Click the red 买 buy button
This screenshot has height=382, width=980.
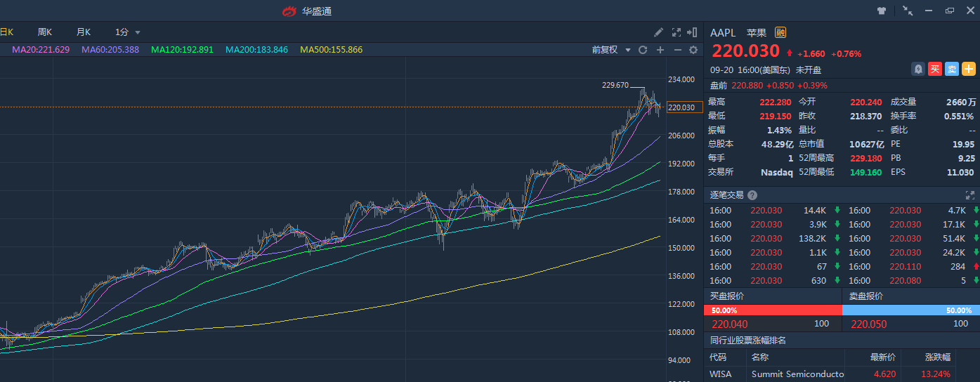click(x=934, y=69)
